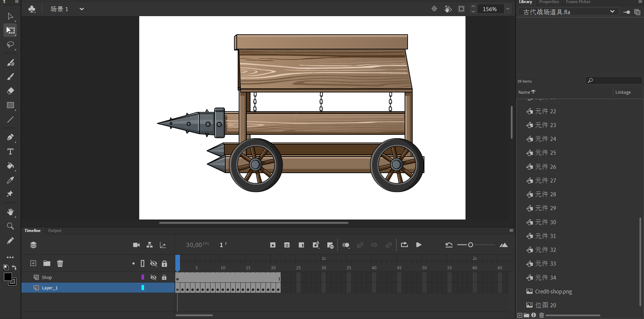Switch to the Zoom tool

(x=10, y=226)
